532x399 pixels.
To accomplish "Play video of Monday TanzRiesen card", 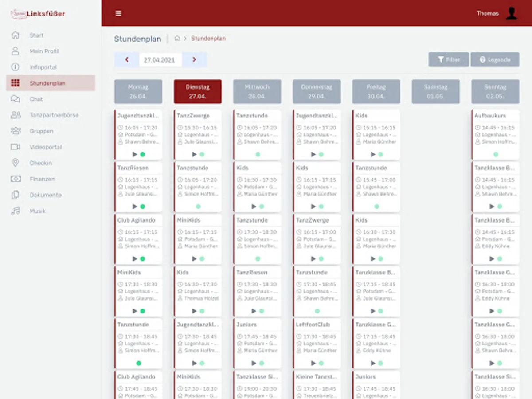I will [x=135, y=207].
